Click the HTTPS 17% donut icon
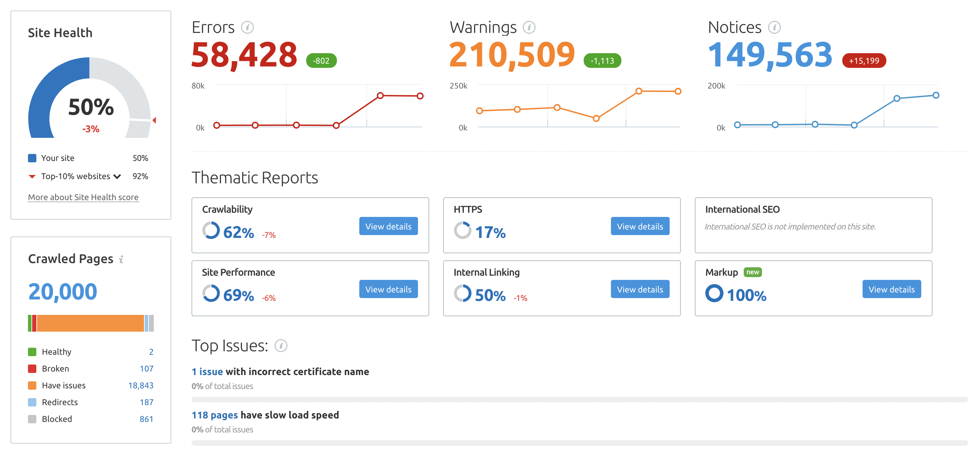 (x=462, y=231)
